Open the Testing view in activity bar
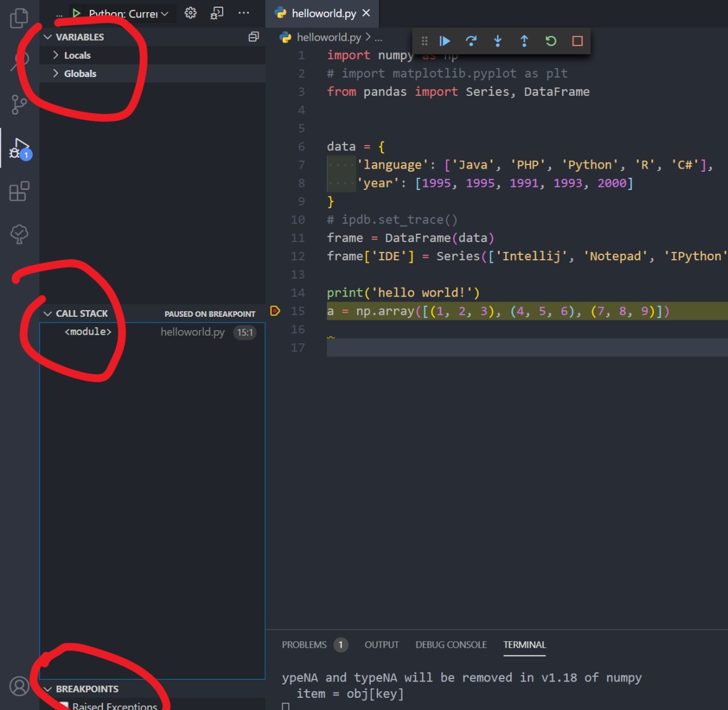 (x=19, y=234)
